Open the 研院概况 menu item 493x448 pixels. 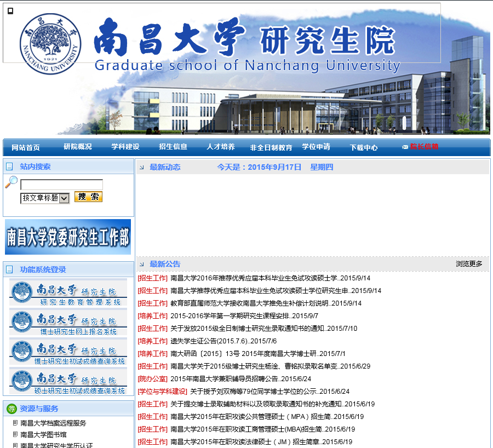click(78, 147)
